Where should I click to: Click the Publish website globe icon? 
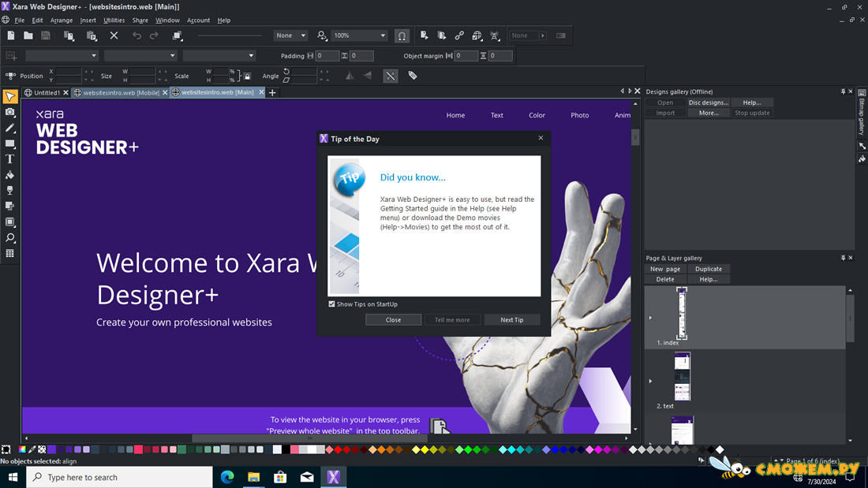[x=477, y=35]
